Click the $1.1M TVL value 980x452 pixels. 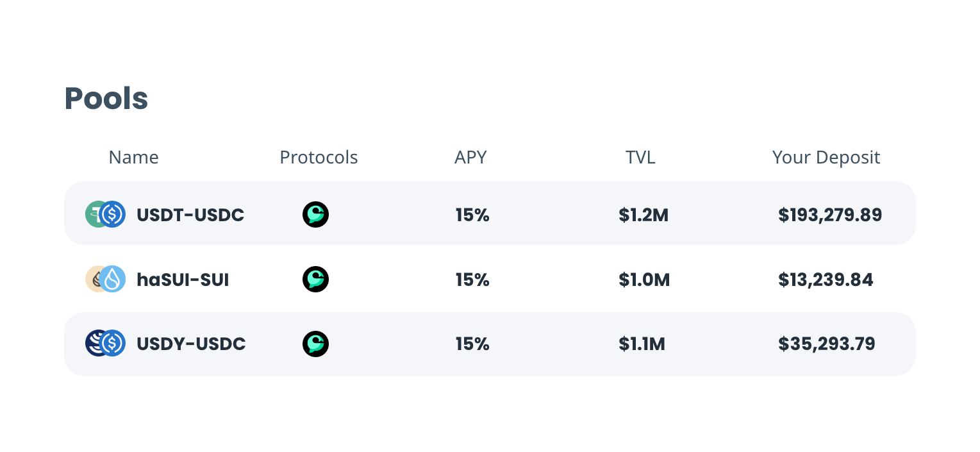642,344
